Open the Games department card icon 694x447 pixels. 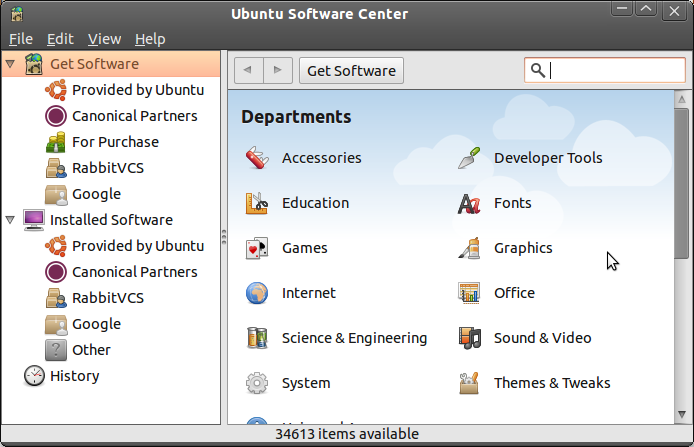(x=257, y=248)
